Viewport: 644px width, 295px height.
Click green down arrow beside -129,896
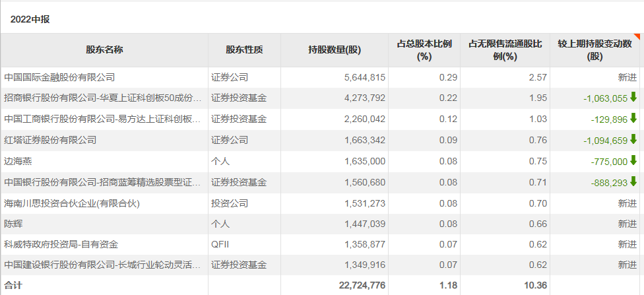click(633, 119)
